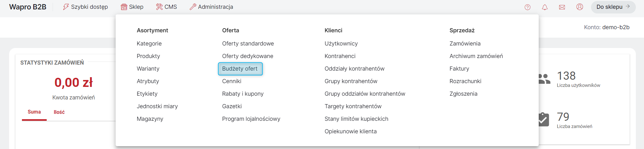Click the Do sklepu button
Viewport: 644px width, 149px height.
click(613, 7)
